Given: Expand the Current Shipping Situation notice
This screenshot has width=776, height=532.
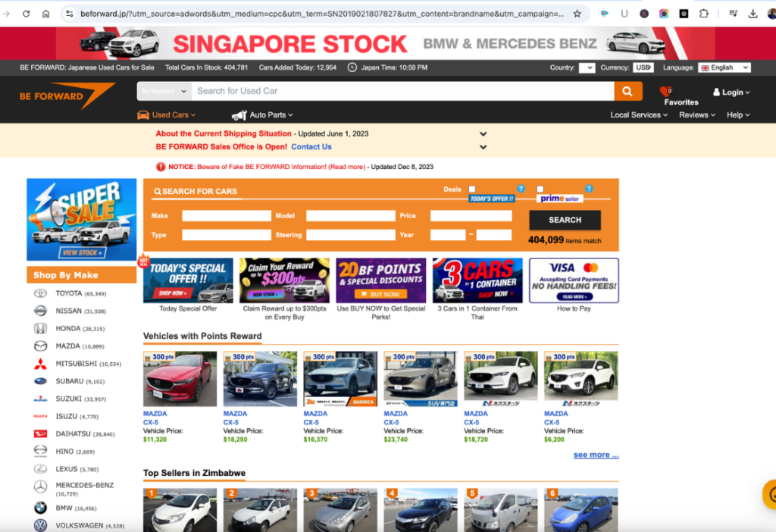Looking at the screenshot, I should tap(483, 134).
